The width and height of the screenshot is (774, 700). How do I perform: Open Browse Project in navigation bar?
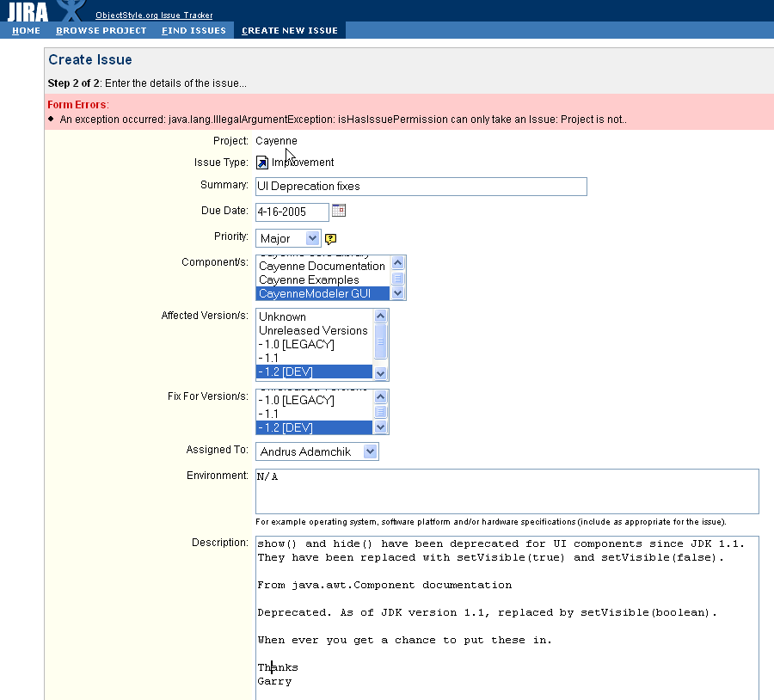tap(101, 31)
